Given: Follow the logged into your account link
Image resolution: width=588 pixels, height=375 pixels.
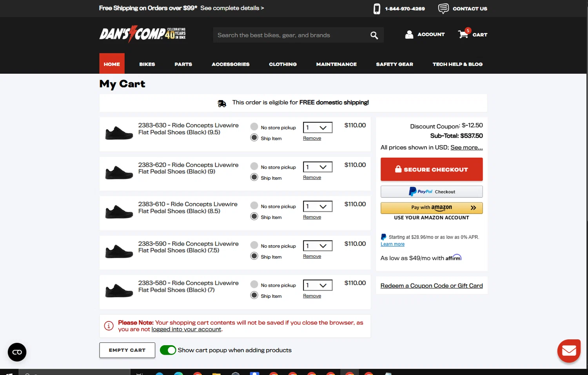Looking at the screenshot, I should (186, 329).
